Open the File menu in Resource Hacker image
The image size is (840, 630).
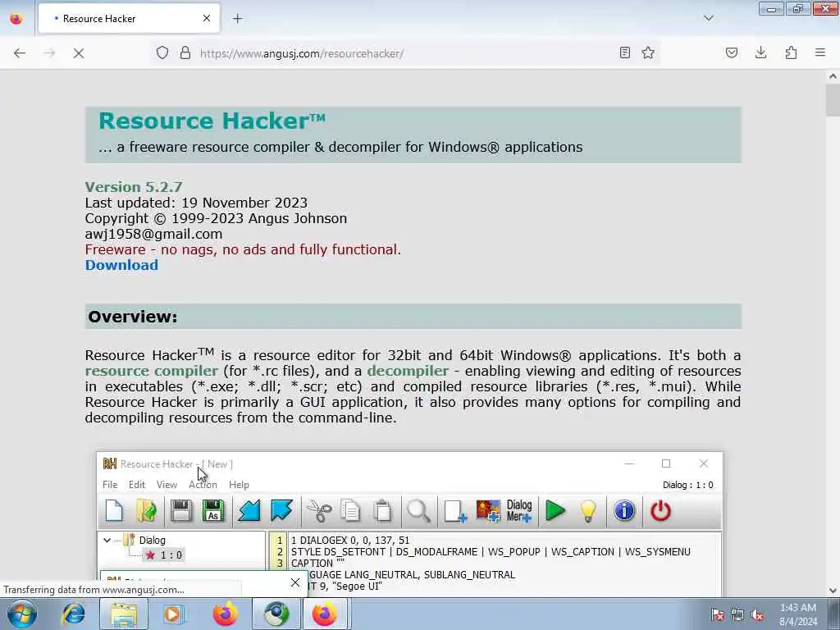tap(110, 484)
